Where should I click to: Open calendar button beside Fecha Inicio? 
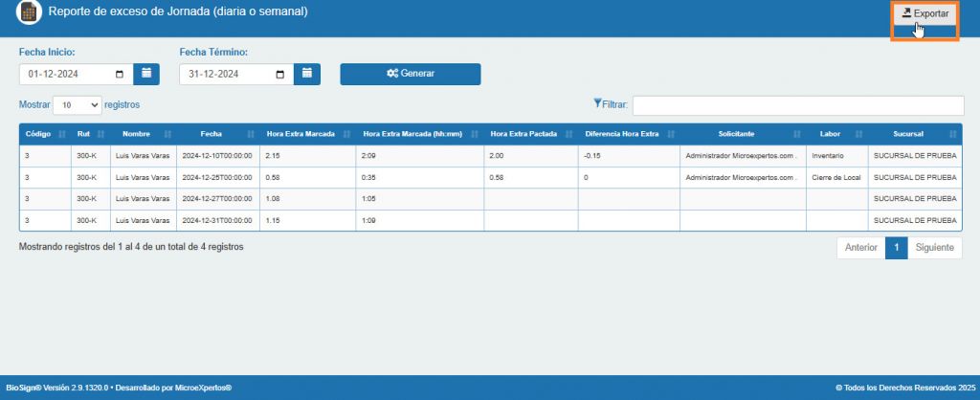(x=146, y=74)
